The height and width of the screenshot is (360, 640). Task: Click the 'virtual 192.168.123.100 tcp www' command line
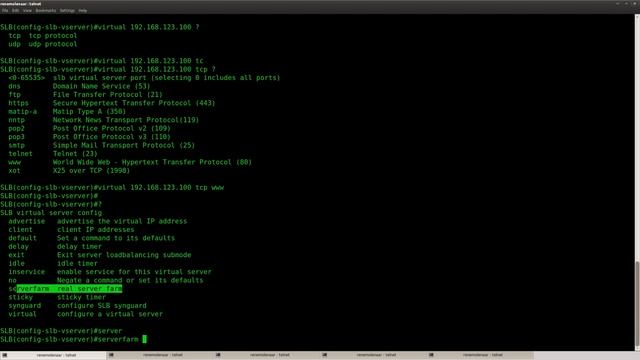coord(112,187)
